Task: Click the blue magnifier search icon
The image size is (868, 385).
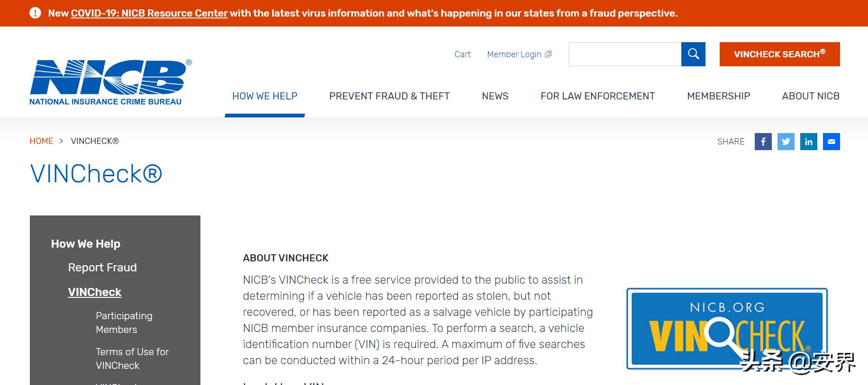Action: point(693,54)
